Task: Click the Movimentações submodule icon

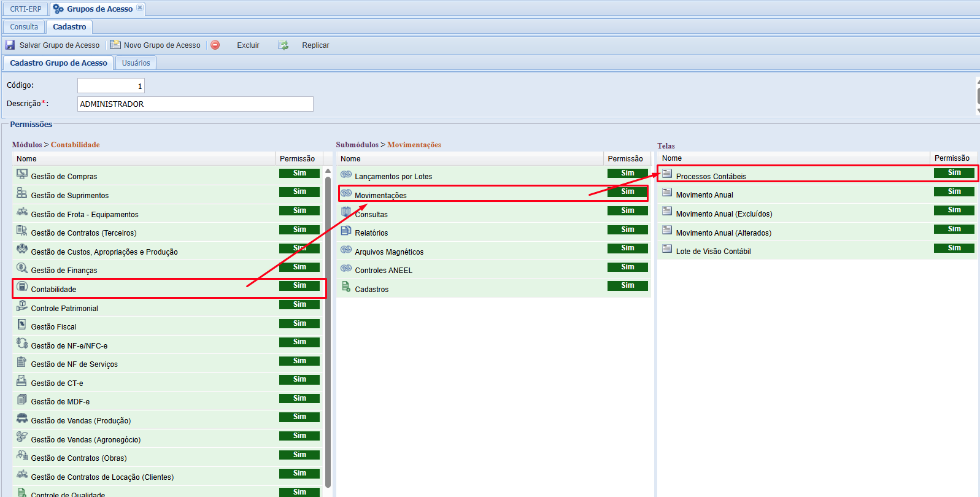Action: pyautogui.click(x=346, y=193)
